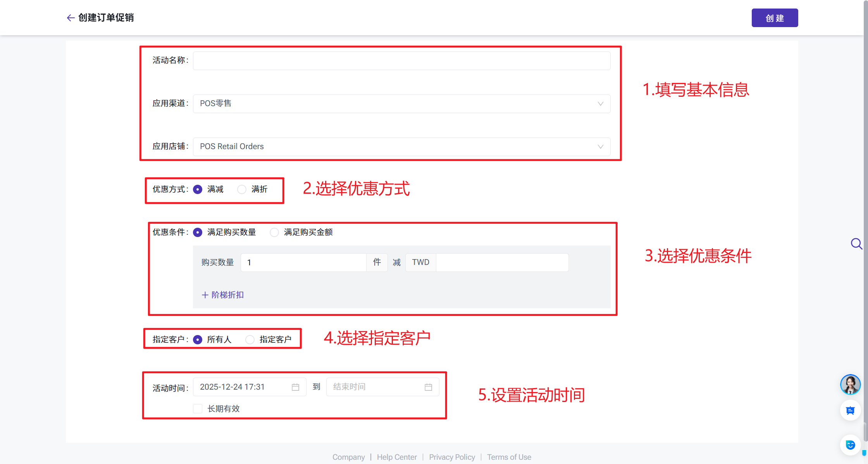
Task: Click the TWD discount amount input field
Action: pyautogui.click(x=502, y=263)
